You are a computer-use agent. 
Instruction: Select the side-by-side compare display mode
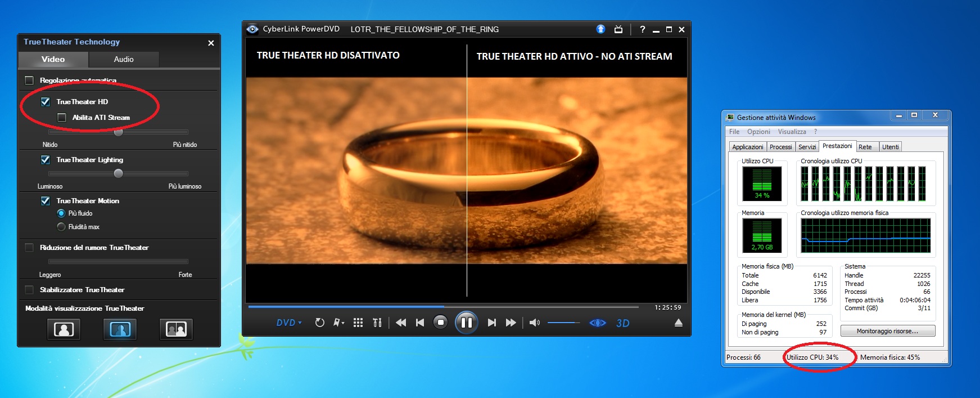176,329
